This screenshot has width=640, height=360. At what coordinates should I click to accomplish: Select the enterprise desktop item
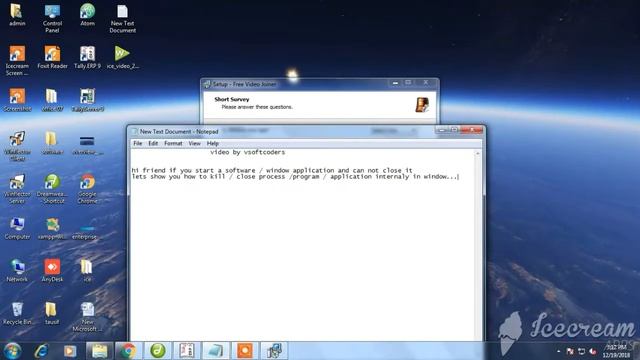click(85, 231)
